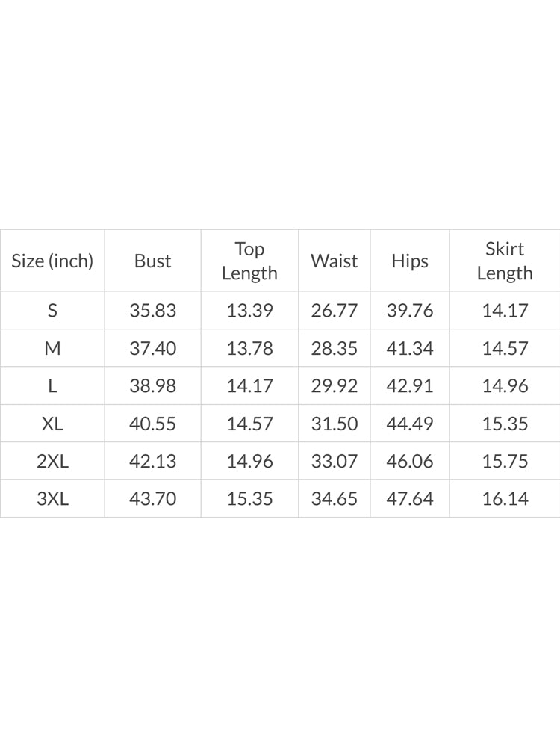Click the 3XL size row label

tap(52, 498)
